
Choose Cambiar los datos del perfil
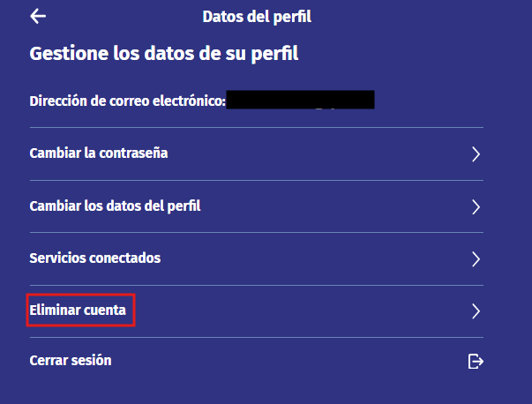pos(115,206)
